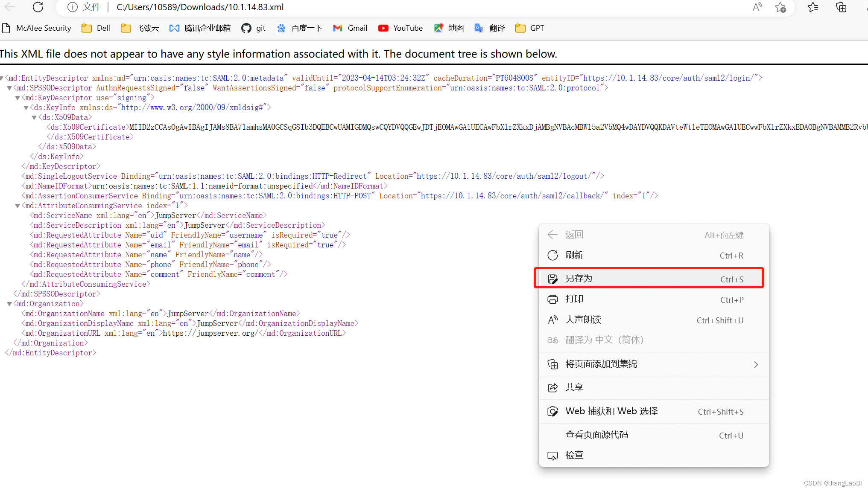Select 另存为 from the context menu
Screen dimensions: 868x491
579,278
